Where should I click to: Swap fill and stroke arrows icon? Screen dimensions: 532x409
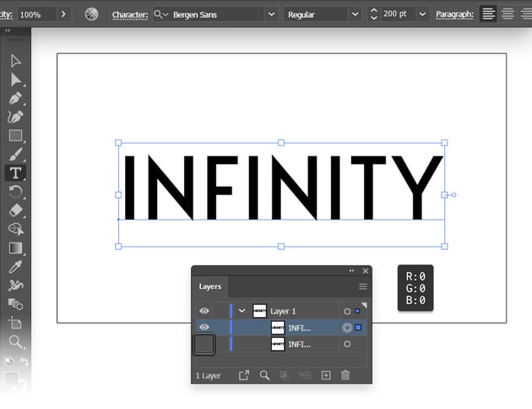[24, 362]
